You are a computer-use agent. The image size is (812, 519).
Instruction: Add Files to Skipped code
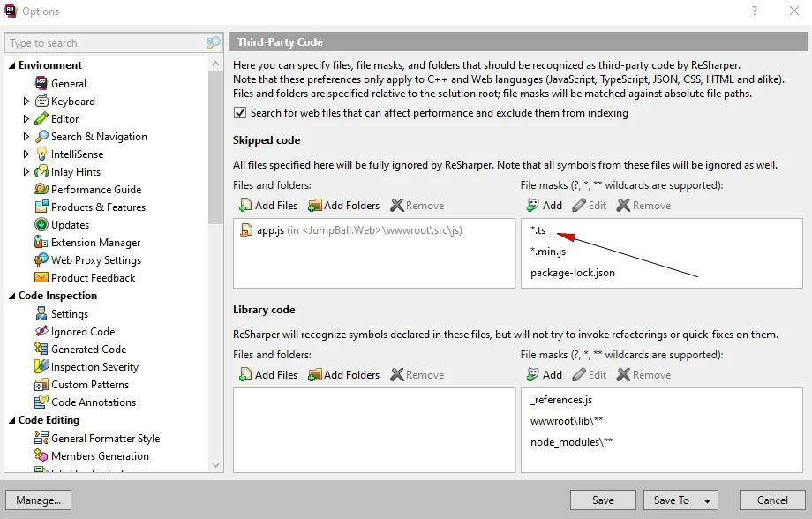click(x=268, y=205)
